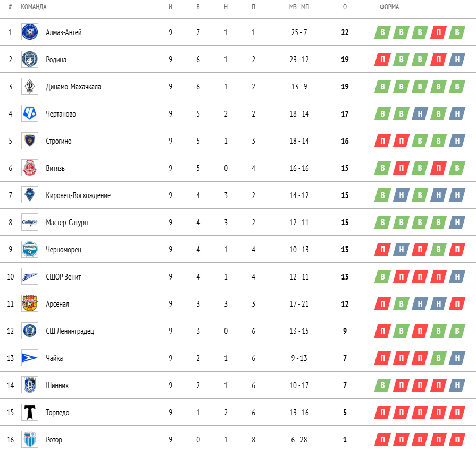
Task: Sort by the О points column header
Action: 345,7
